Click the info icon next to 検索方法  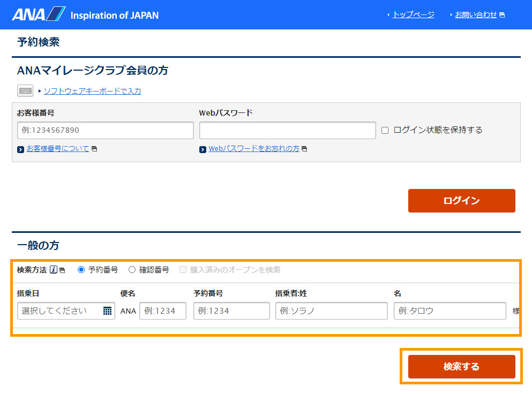[54, 270]
